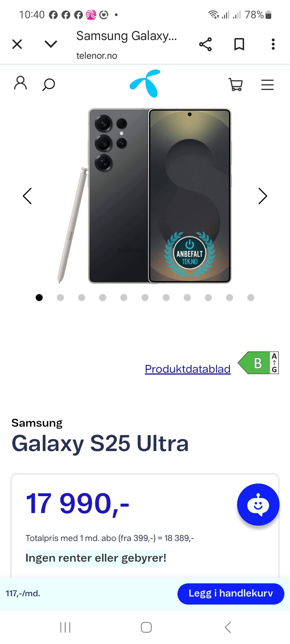Show next product image with right arrow
Screen dimensions: 290x644
pyautogui.click(x=263, y=196)
